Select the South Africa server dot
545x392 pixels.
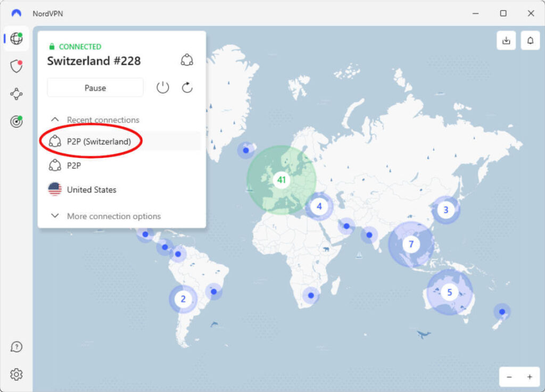coord(311,296)
